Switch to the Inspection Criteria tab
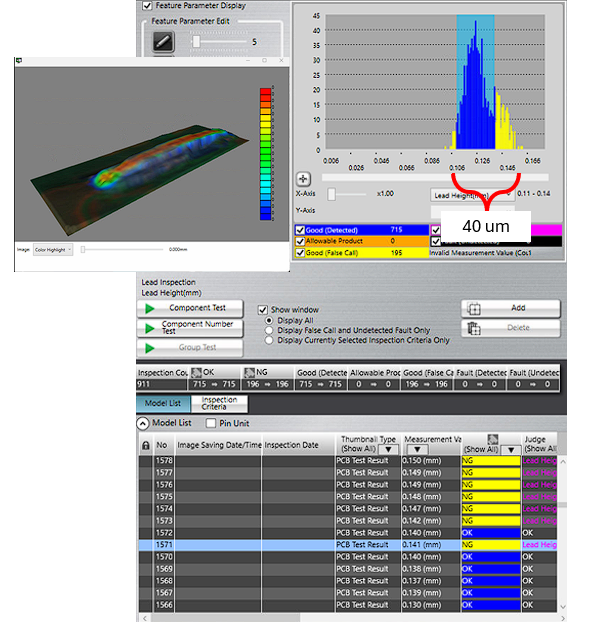The height and width of the screenshot is (626, 590). point(219,403)
